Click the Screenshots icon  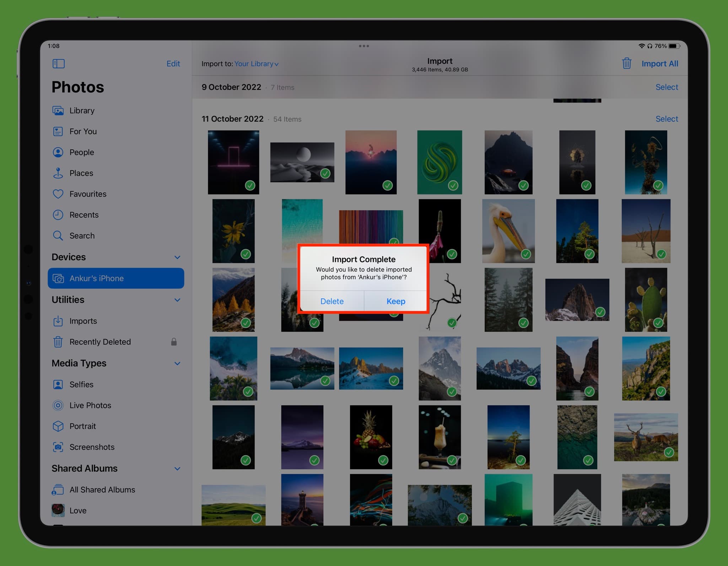58,447
